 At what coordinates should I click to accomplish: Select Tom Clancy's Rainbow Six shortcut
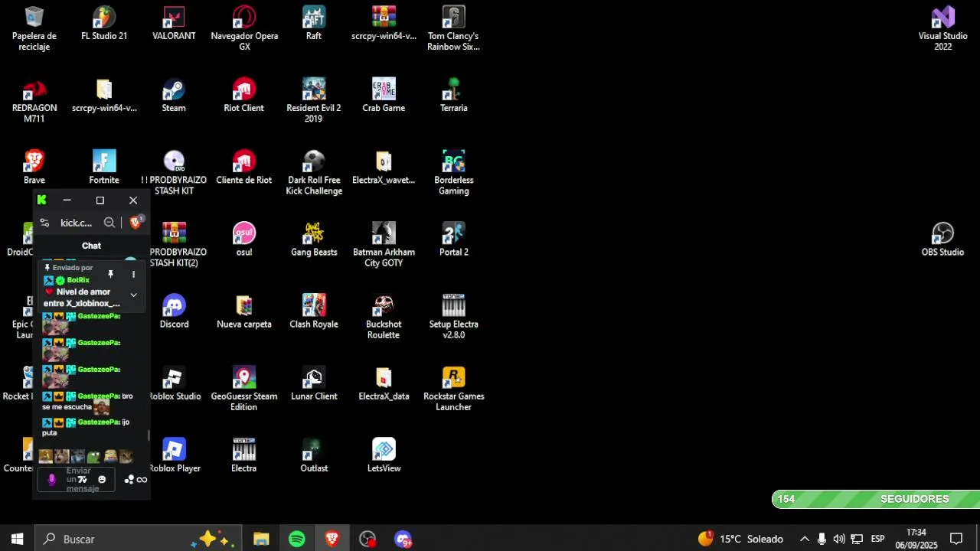coord(454,29)
